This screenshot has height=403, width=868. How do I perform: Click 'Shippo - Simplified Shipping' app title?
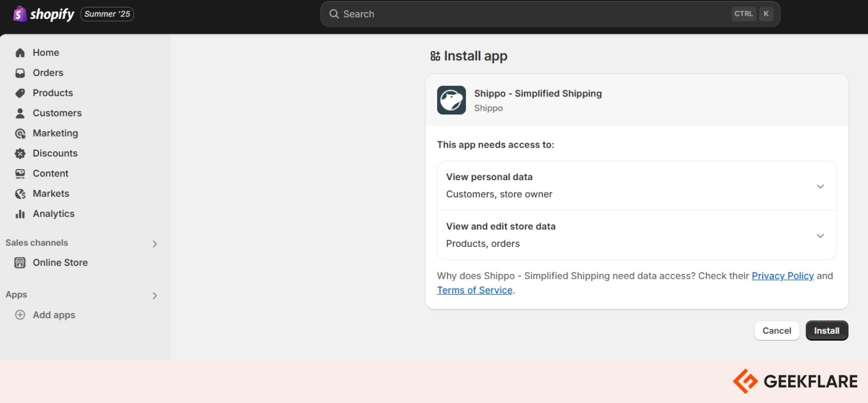tap(538, 93)
